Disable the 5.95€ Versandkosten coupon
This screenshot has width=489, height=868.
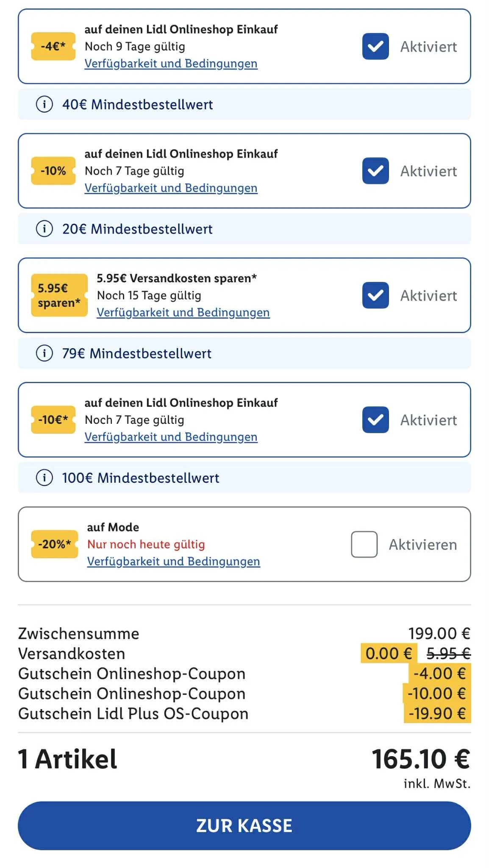tap(375, 295)
